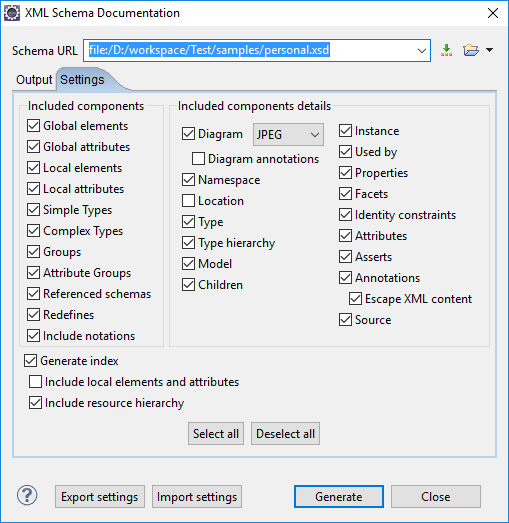Select the Settings tab
The height and width of the screenshot is (523, 509).
82,80
